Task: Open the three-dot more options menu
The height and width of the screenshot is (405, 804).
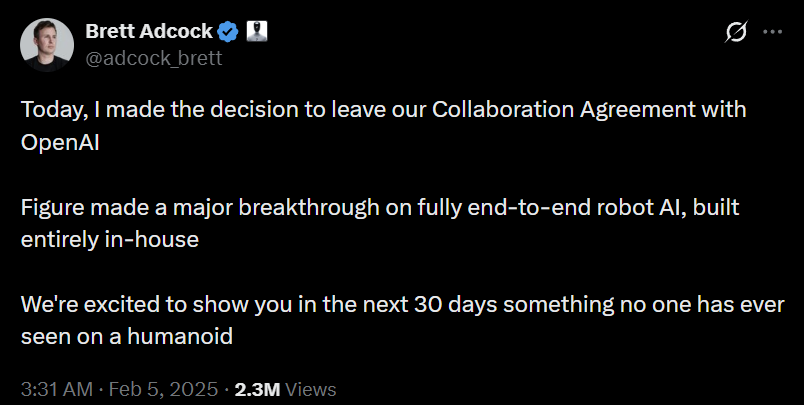Action: [772, 32]
